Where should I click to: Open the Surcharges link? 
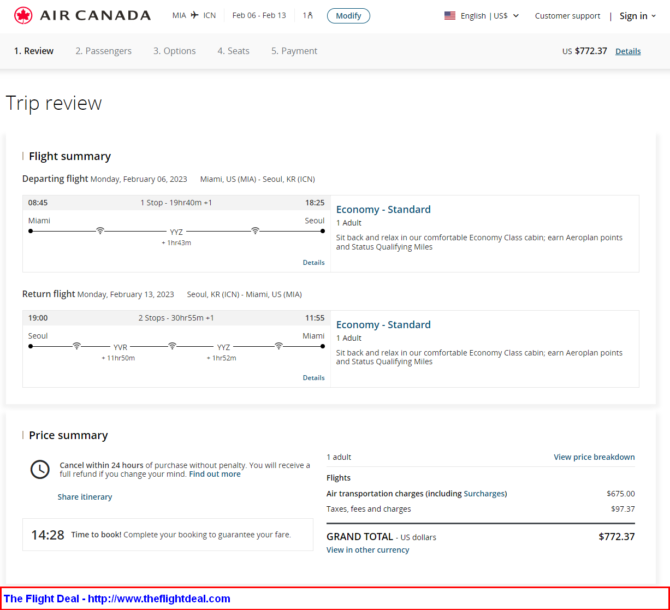click(484, 493)
